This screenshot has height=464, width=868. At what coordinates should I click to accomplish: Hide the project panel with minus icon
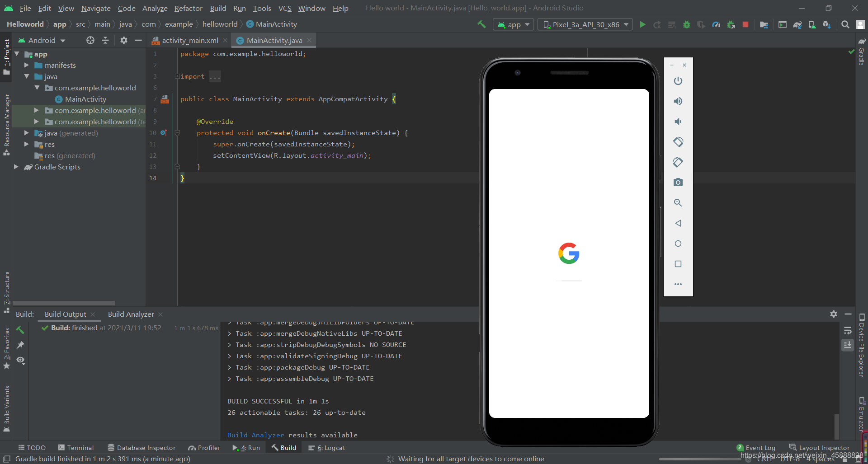pos(138,40)
